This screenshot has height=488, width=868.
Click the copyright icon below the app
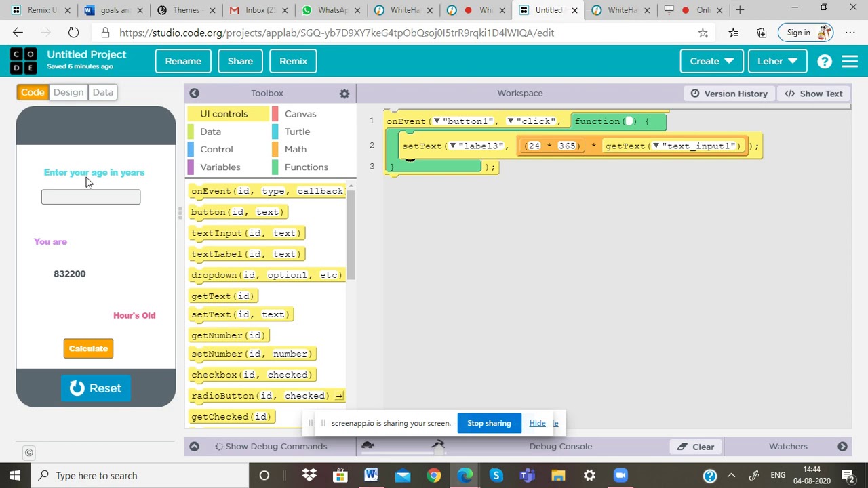(x=29, y=453)
